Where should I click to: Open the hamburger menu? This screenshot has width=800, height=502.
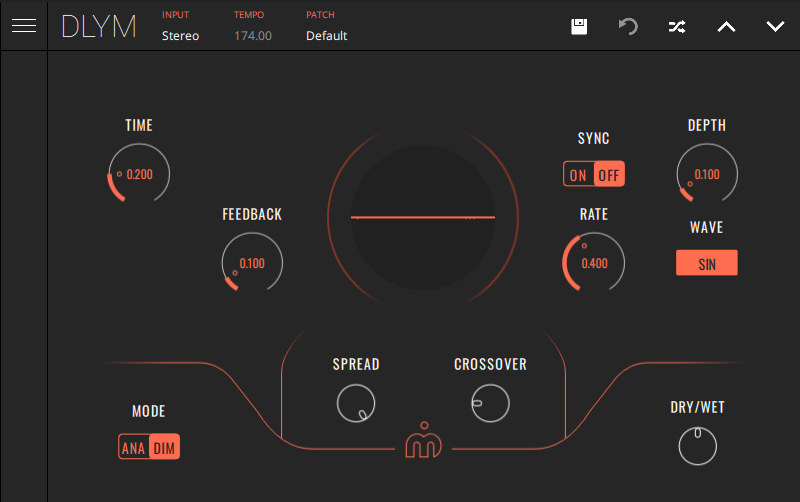click(x=23, y=26)
